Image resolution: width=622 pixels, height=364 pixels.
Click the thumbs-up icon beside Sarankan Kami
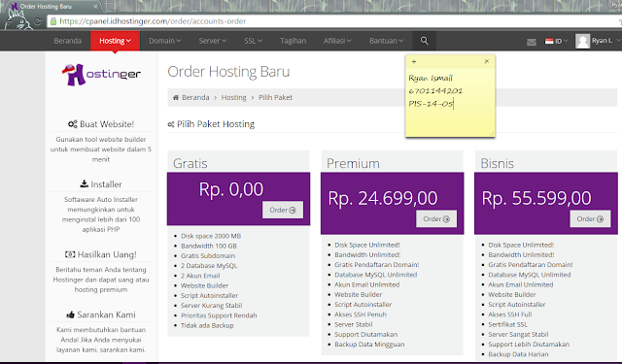[x=71, y=314]
